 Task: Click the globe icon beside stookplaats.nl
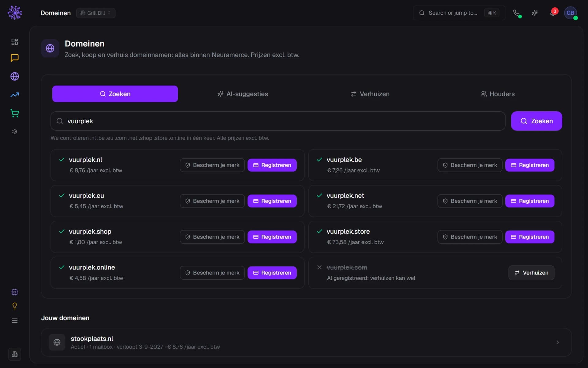point(57,342)
